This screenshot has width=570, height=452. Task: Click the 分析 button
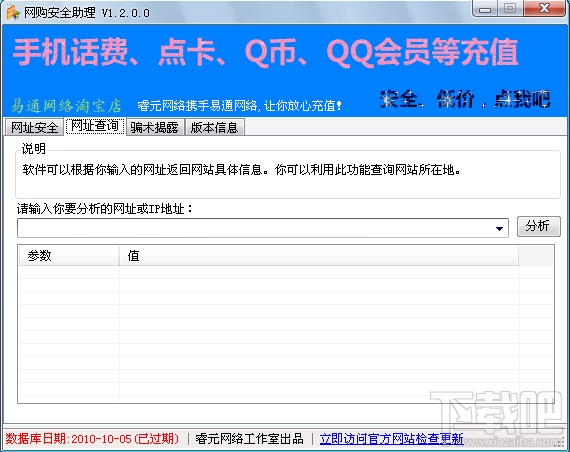pos(538,227)
